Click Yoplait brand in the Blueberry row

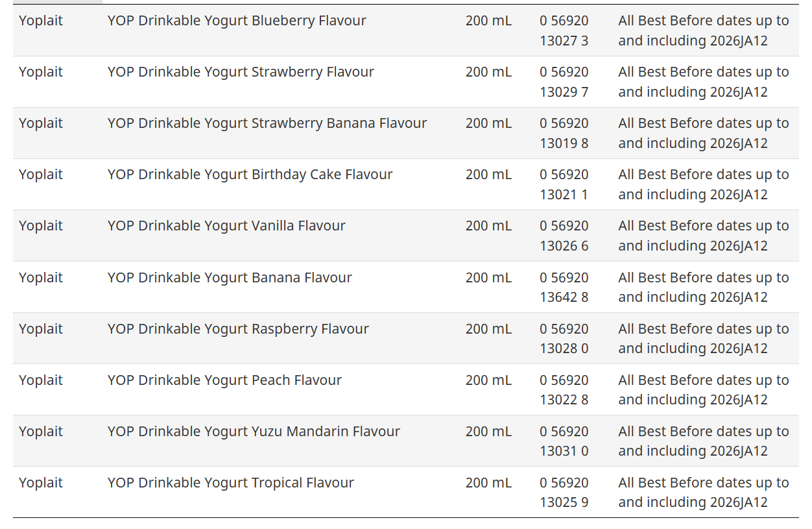point(41,21)
